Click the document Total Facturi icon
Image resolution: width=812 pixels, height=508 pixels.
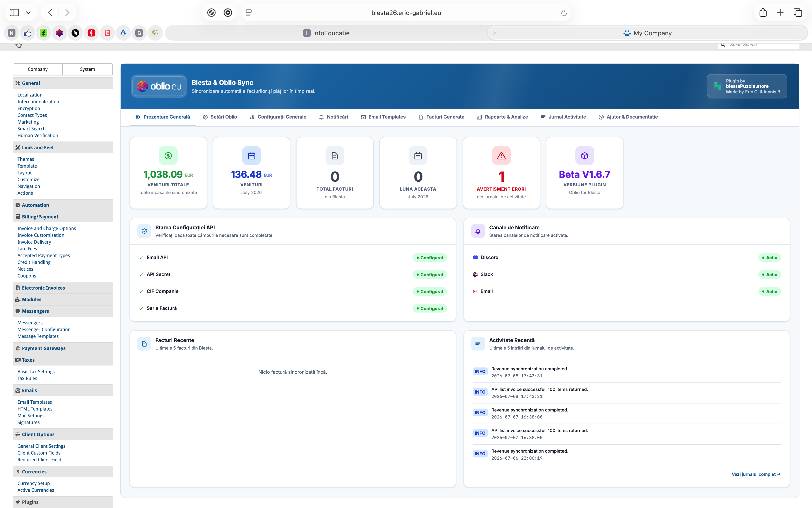click(334, 156)
